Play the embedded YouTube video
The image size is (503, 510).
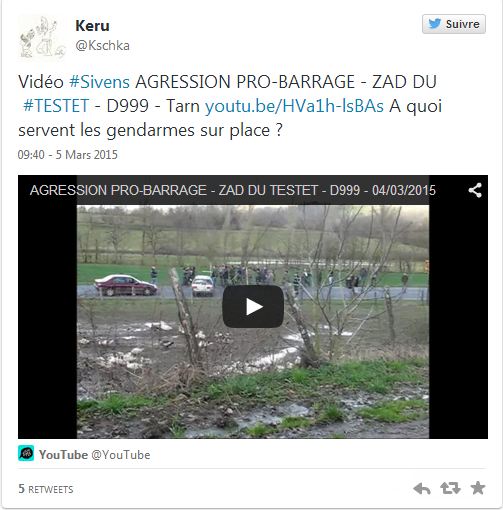click(253, 307)
